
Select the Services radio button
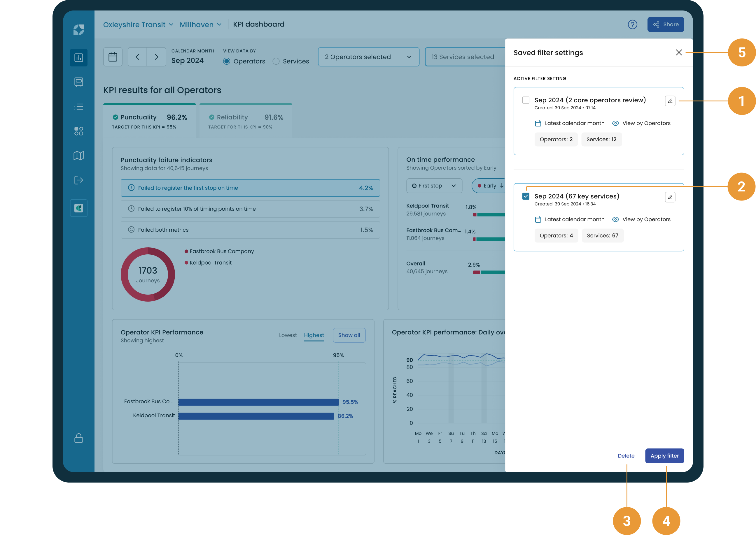click(x=276, y=61)
